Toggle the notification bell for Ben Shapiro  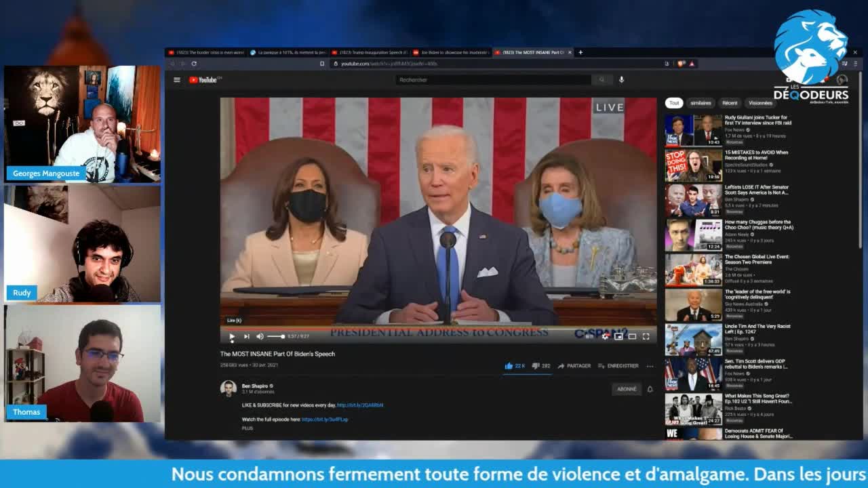tap(650, 389)
